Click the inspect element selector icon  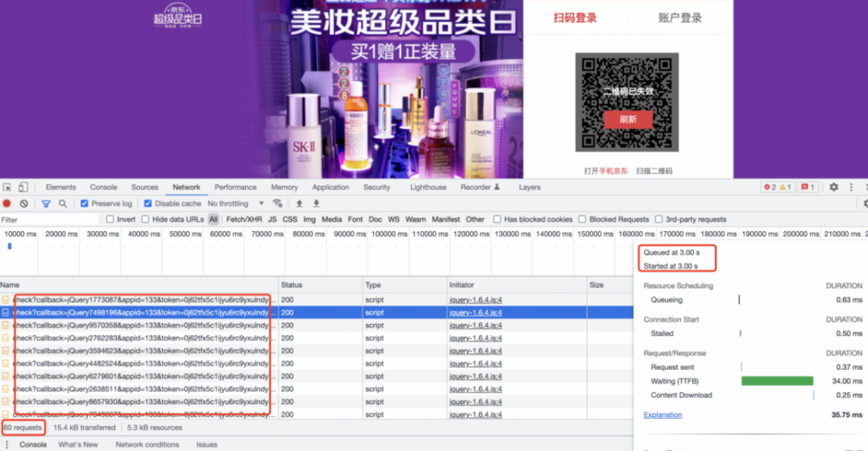coord(7,187)
